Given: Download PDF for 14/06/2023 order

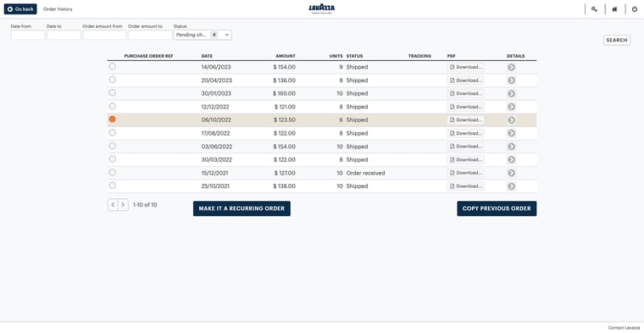Looking at the screenshot, I should 466,67.
